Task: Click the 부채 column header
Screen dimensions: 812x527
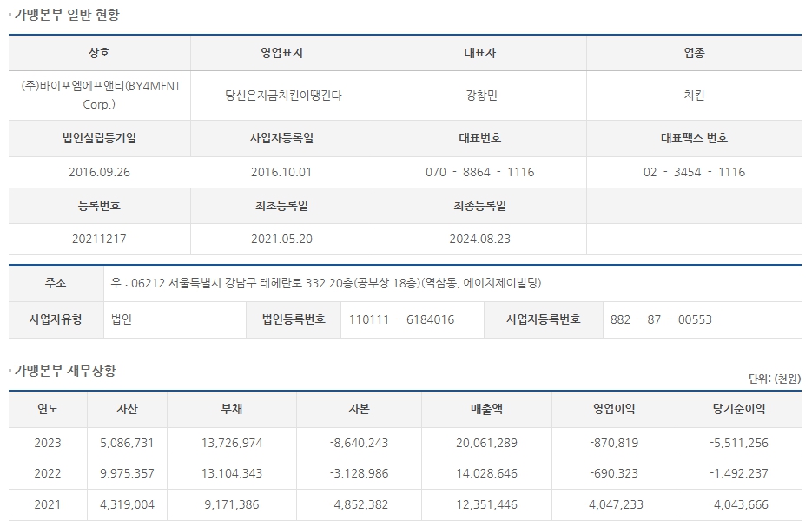Action: [x=232, y=409]
